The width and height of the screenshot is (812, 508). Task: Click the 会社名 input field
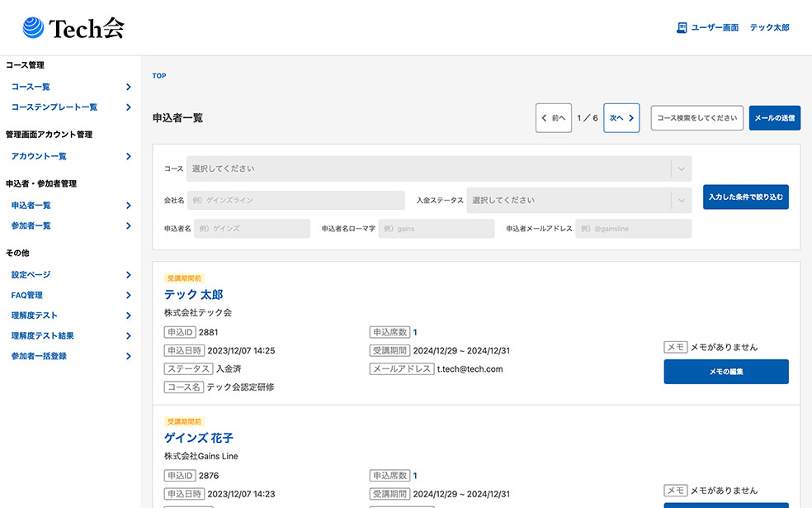[x=295, y=200]
